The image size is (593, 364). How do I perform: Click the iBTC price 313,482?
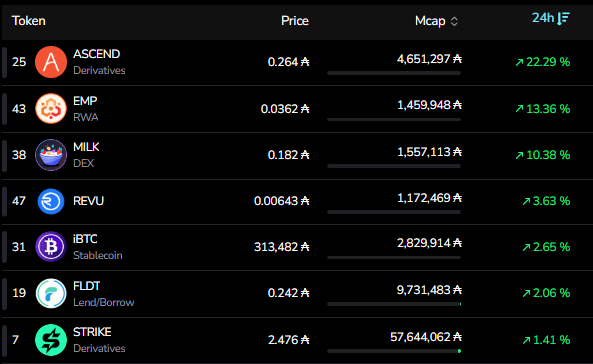(282, 247)
